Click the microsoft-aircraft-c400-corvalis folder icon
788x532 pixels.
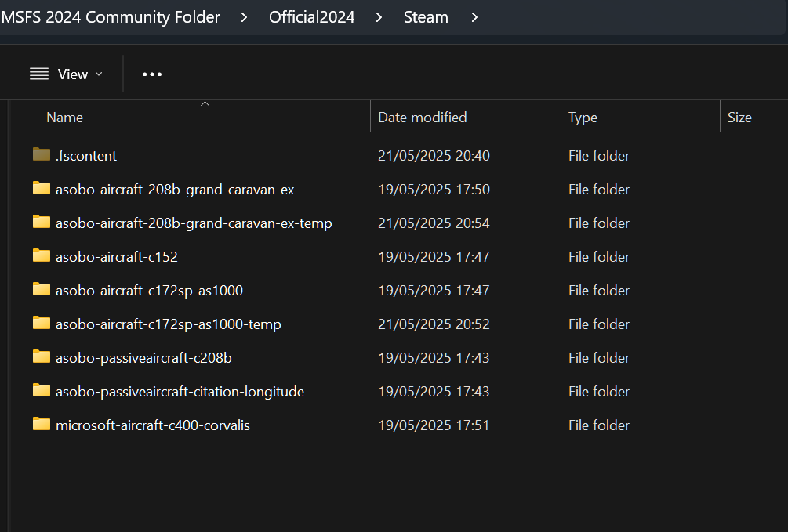pos(41,425)
